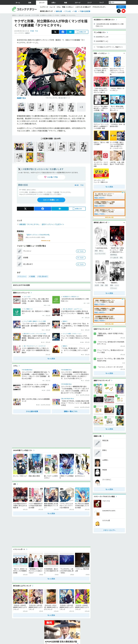Share on Hatena B! under the headline

[x=70, y=32]
